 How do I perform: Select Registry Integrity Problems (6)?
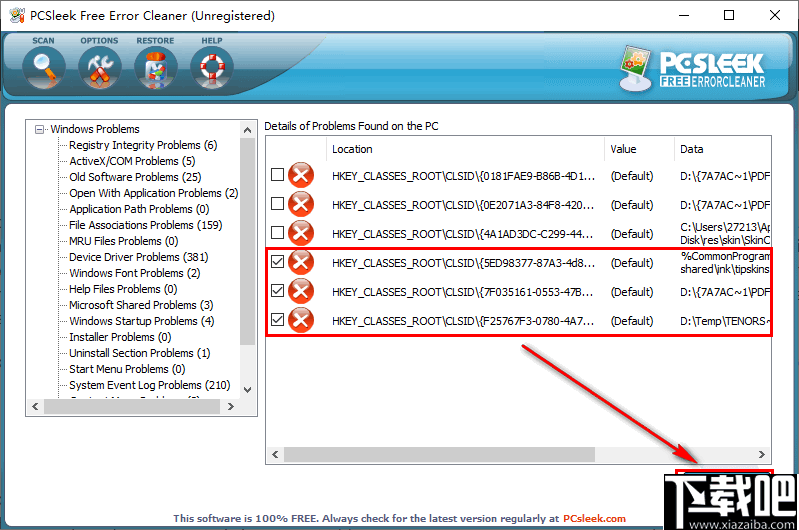click(143, 145)
